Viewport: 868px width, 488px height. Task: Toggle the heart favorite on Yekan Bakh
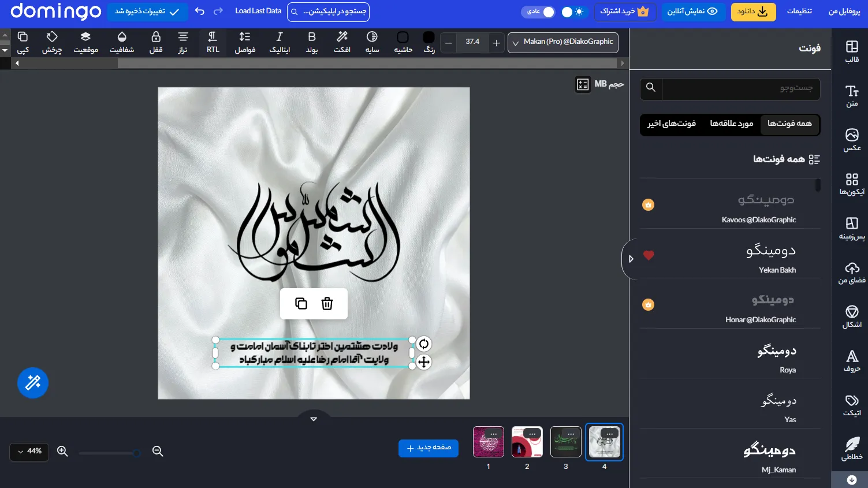point(649,255)
